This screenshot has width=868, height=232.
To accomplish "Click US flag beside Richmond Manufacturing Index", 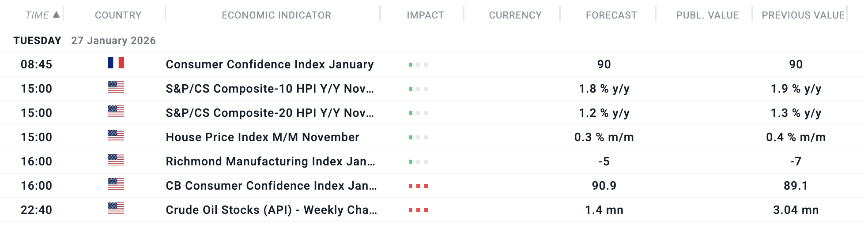I will pyautogui.click(x=116, y=160).
